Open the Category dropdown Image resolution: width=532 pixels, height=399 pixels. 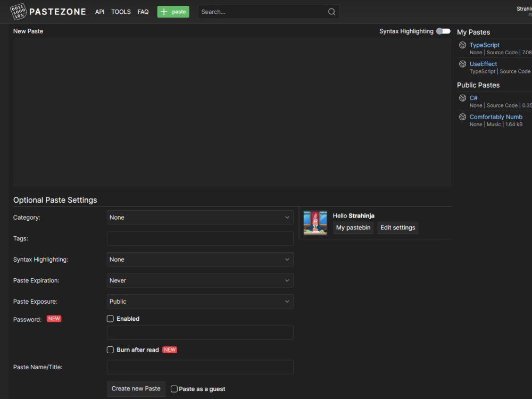tap(200, 218)
